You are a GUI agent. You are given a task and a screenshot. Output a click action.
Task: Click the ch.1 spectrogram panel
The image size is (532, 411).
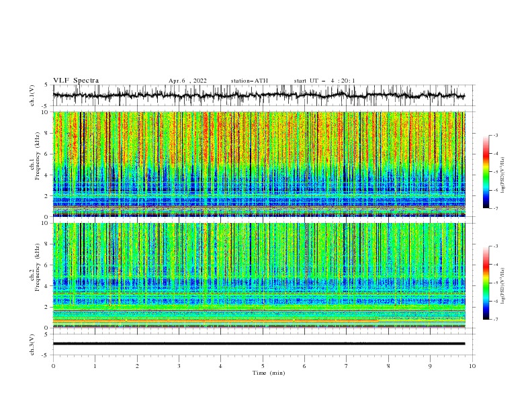(x=259, y=164)
